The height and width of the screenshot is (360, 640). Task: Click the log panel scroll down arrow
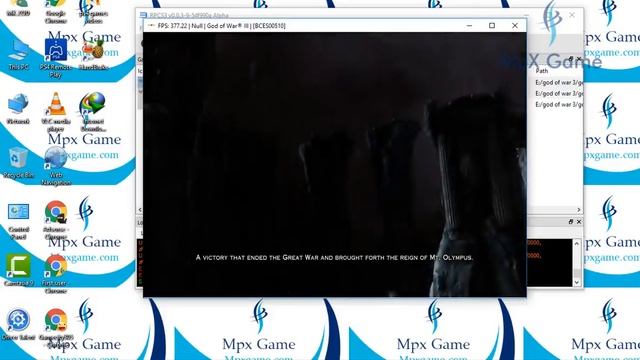pyautogui.click(x=577, y=282)
